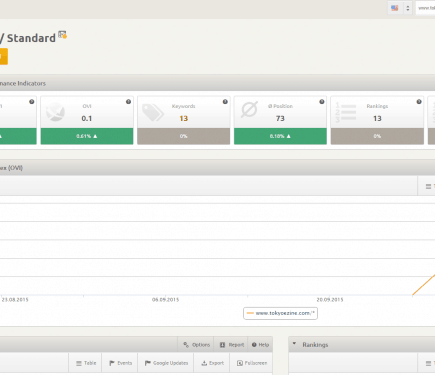Open Help in the lower panel
The height and width of the screenshot is (375, 435).
pos(260,345)
